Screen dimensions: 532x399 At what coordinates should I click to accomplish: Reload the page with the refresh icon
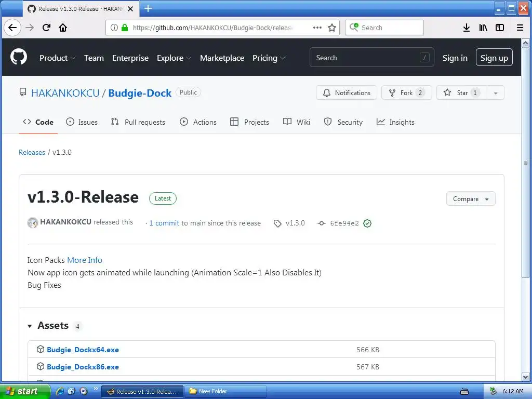(x=46, y=28)
